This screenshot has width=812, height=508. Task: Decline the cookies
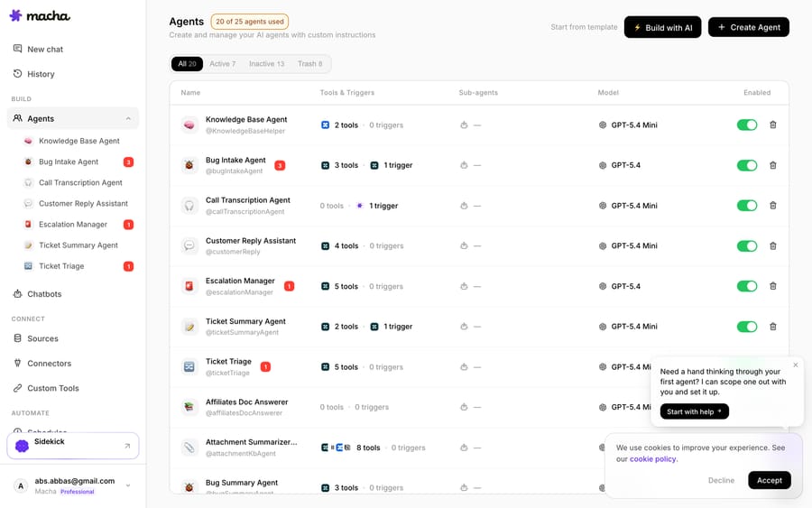(x=721, y=480)
